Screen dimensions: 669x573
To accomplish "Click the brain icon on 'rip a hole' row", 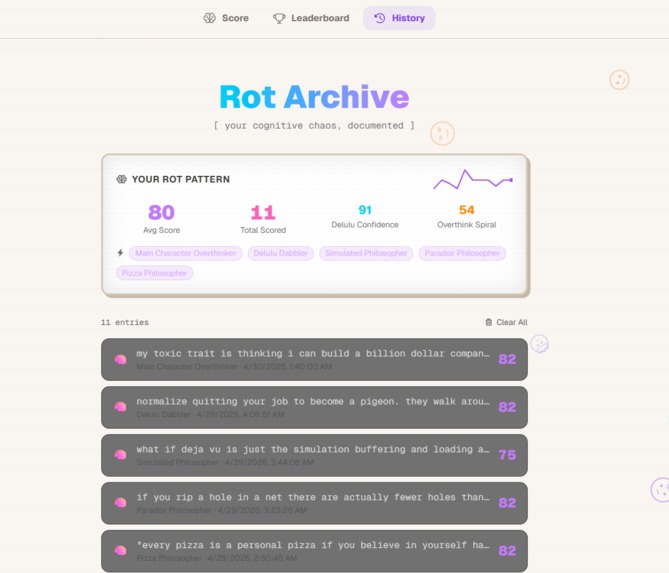I will point(120,503).
